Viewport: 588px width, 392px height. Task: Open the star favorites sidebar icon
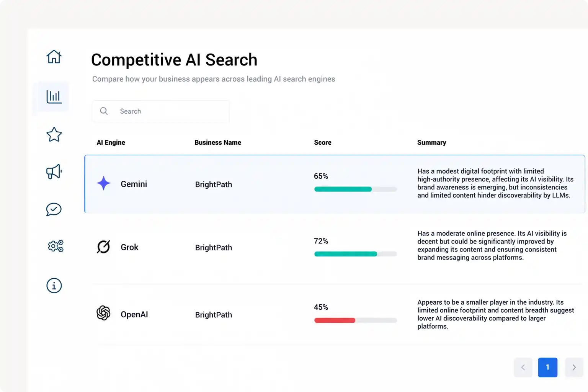click(x=54, y=134)
